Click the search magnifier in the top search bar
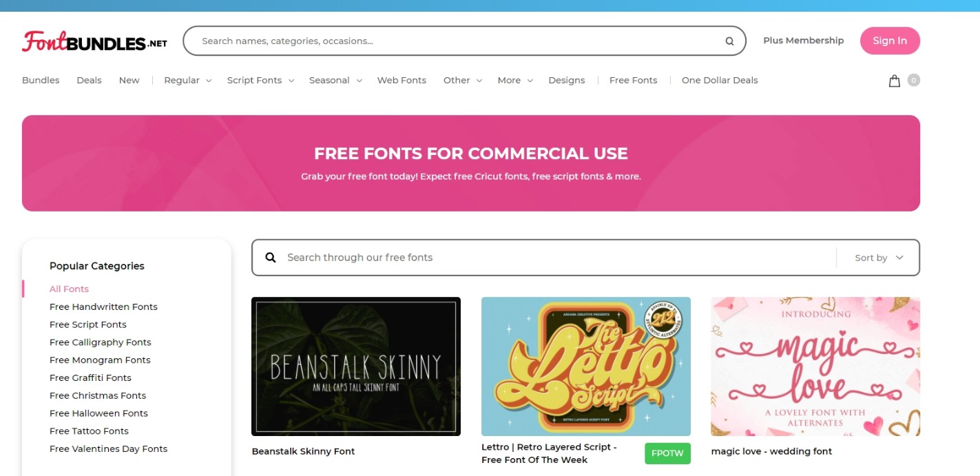The width and height of the screenshot is (980, 476). tap(729, 41)
